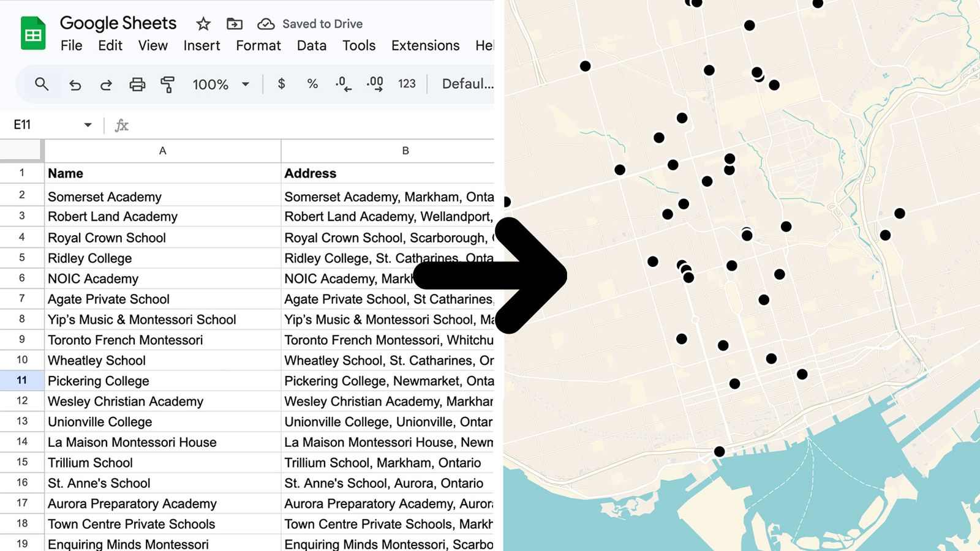This screenshot has height=551, width=980.
Task: Open the Extensions menu
Action: click(x=425, y=45)
